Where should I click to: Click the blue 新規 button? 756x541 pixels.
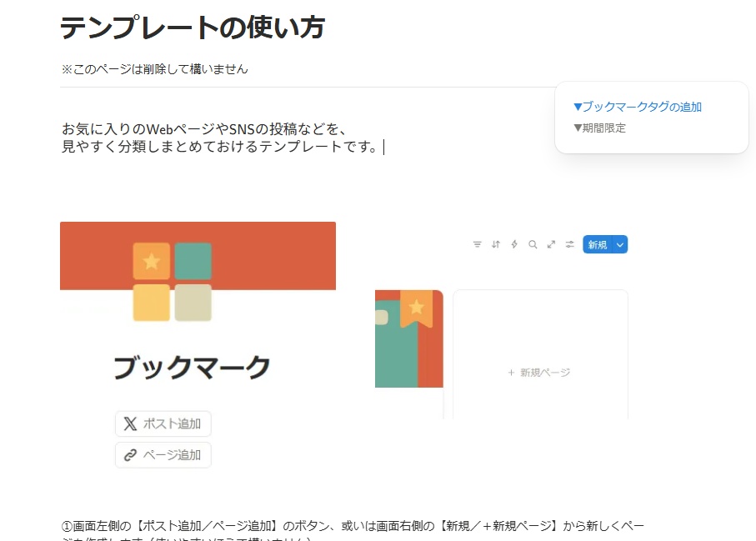click(x=598, y=244)
